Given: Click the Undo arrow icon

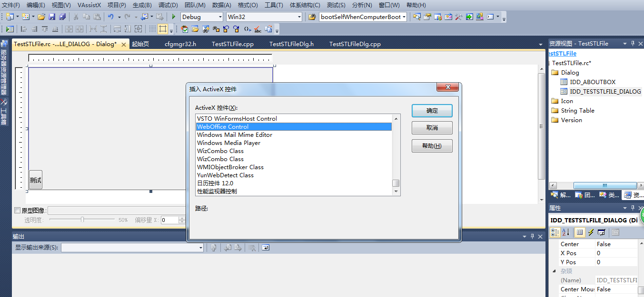Looking at the screenshot, I should pyautogui.click(x=111, y=17).
